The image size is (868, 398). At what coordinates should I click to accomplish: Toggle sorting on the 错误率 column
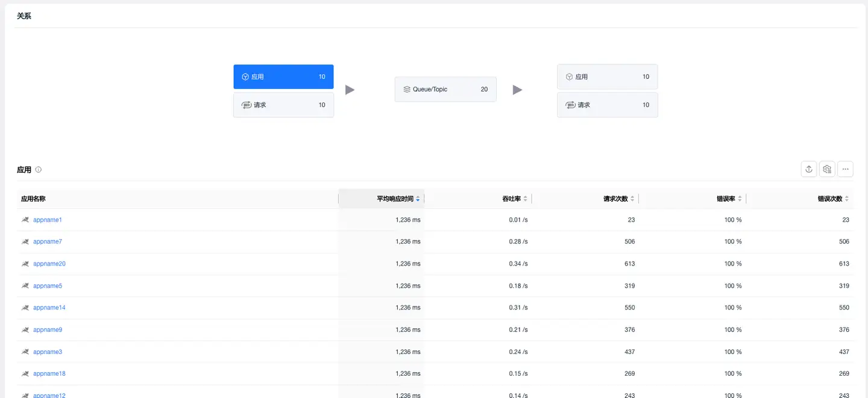(740, 198)
